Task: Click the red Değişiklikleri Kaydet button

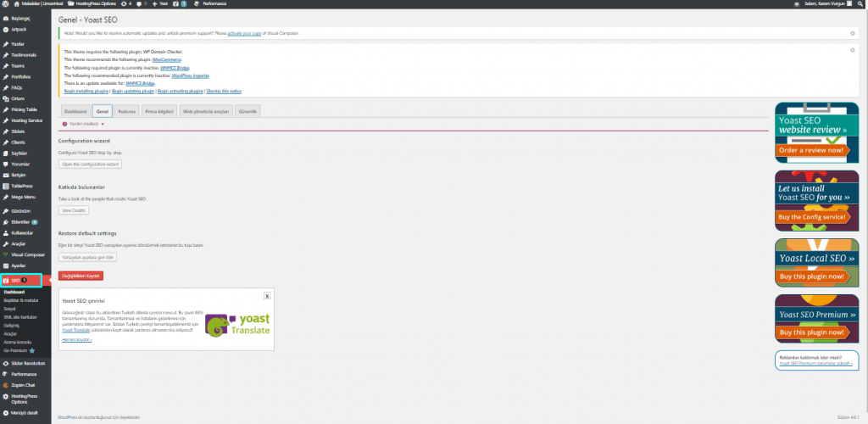Action: [81, 276]
